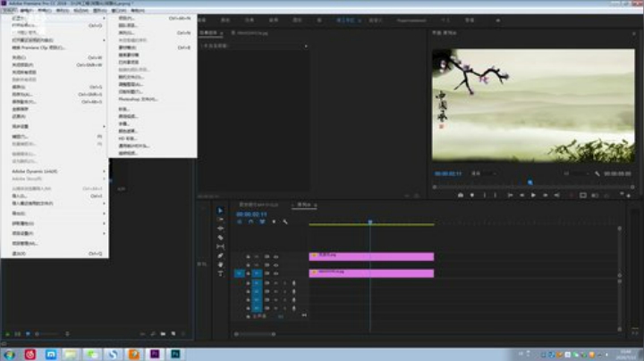Click the voice-over microphone on track A1

point(293,283)
